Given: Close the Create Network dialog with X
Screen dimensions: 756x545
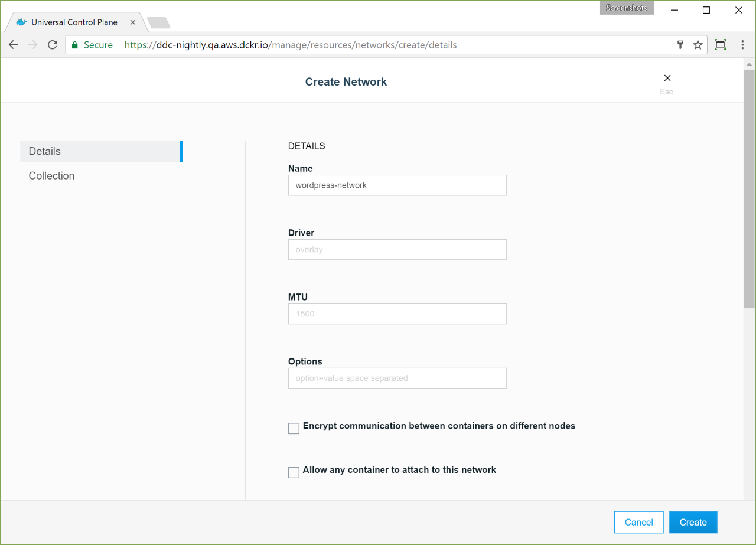Looking at the screenshot, I should [x=667, y=79].
